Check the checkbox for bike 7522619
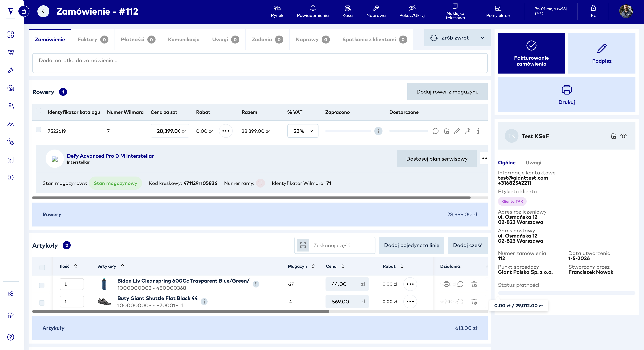 (38, 129)
